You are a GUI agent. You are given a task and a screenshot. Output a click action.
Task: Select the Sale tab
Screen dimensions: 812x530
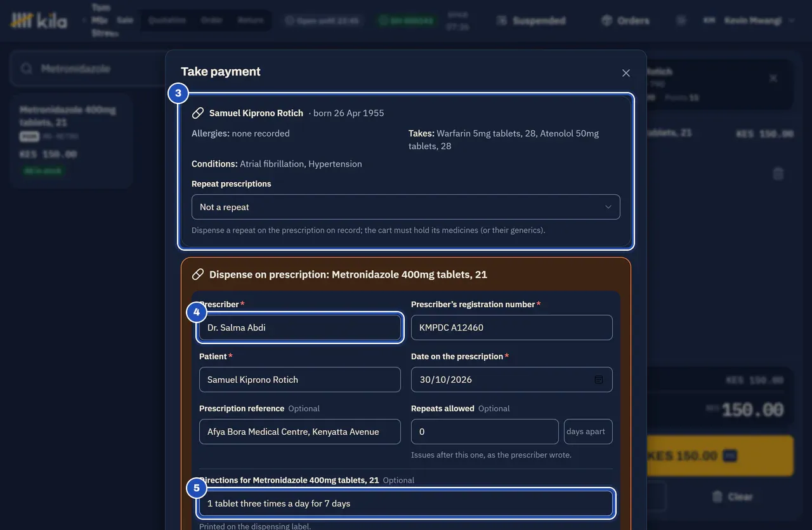125,20
